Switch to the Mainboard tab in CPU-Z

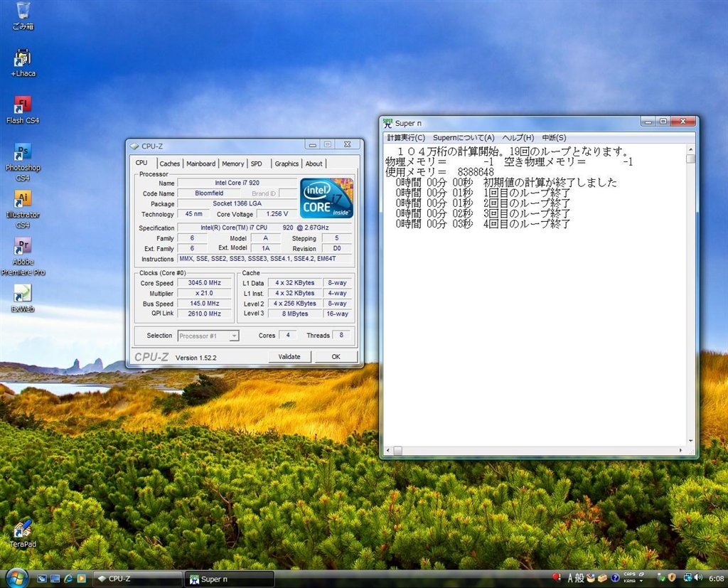(201, 164)
